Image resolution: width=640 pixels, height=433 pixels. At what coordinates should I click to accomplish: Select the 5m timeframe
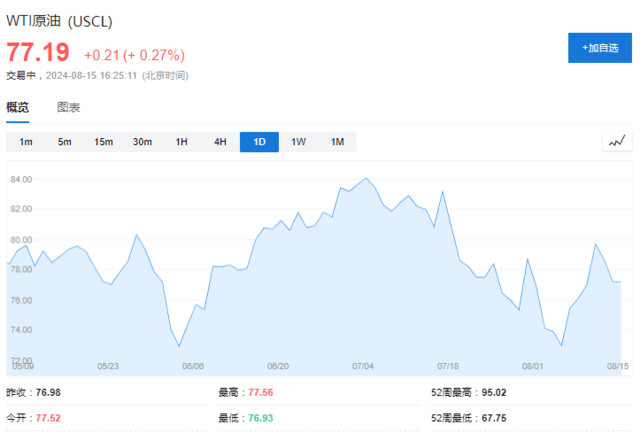click(64, 142)
